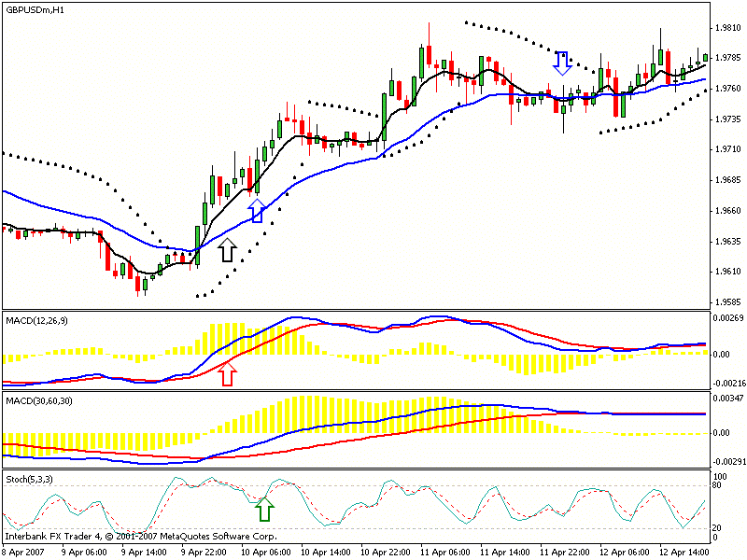This screenshot has width=747, height=560.
Task: Click the GBPUSDm,H1 chart title label
Action: 35,9
